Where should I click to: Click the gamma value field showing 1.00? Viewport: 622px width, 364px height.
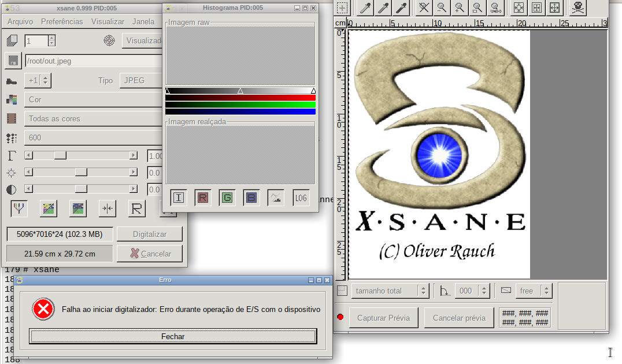click(155, 155)
